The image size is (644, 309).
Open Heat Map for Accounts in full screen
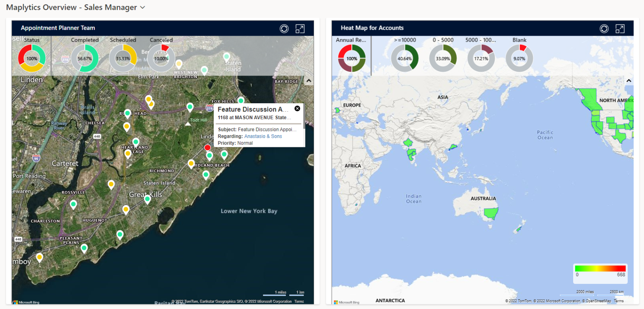point(620,29)
